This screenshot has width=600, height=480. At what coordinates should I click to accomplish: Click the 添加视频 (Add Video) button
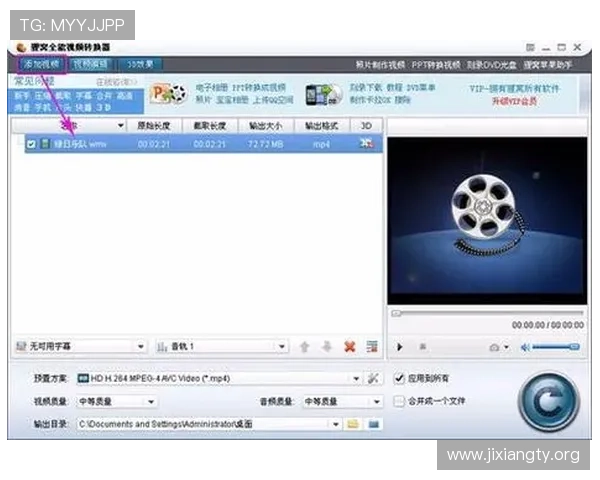(42, 64)
